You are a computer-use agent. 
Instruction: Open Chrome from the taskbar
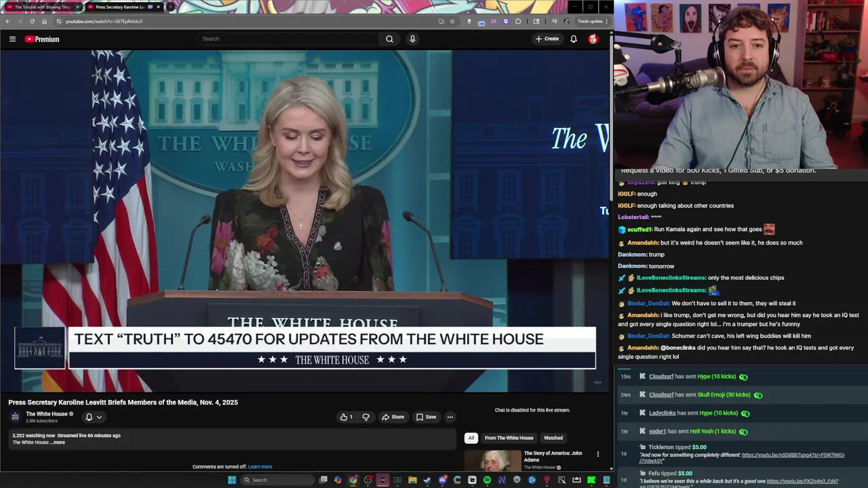[x=353, y=480]
